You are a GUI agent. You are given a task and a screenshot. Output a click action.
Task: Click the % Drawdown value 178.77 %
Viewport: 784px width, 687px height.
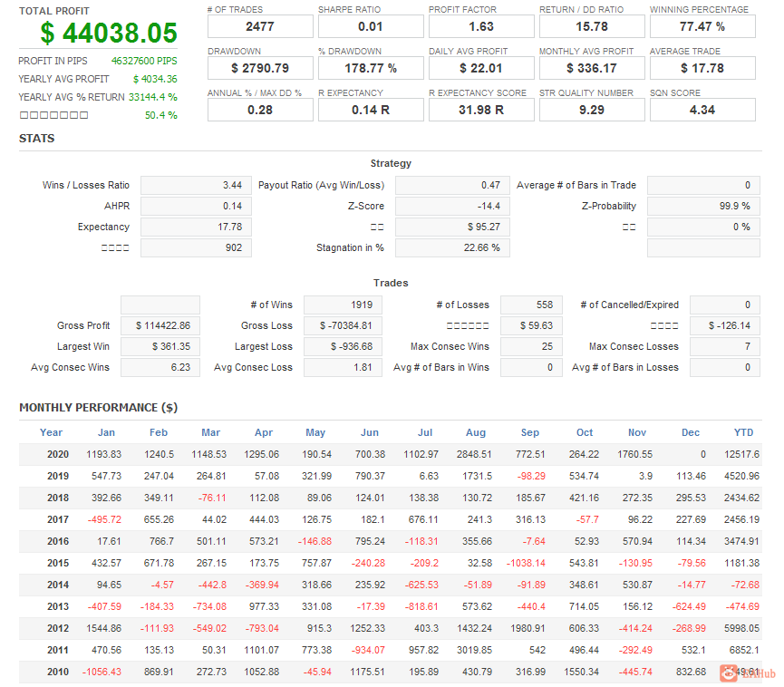pyautogui.click(x=371, y=68)
